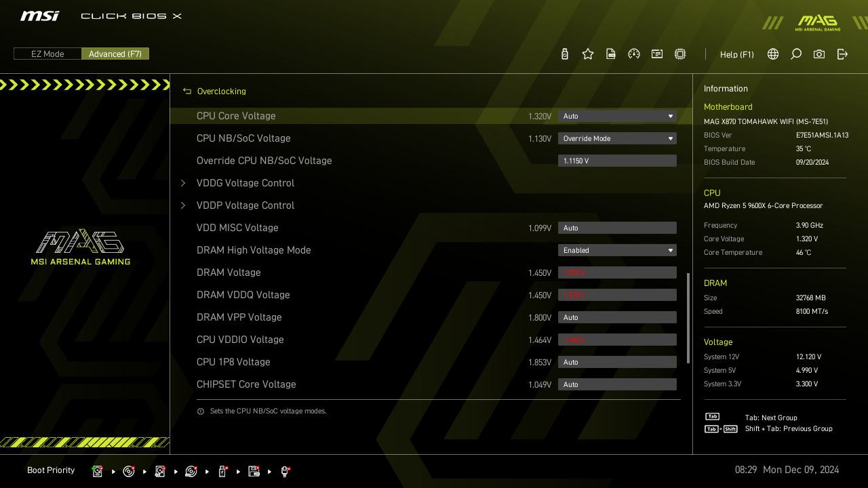
Task: Select the DRAM High Voltage Mode label
Action: coord(254,250)
